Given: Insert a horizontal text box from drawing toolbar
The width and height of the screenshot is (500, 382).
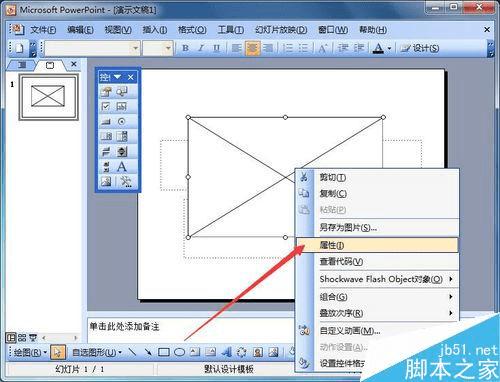Looking at the screenshot, I should tap(195, 352).
